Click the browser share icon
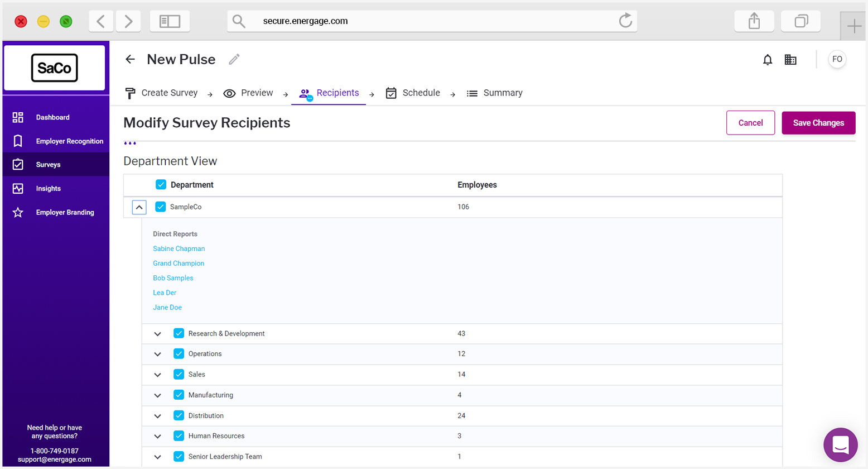Screen dimensions: 868x469 [x=754, y=21]
